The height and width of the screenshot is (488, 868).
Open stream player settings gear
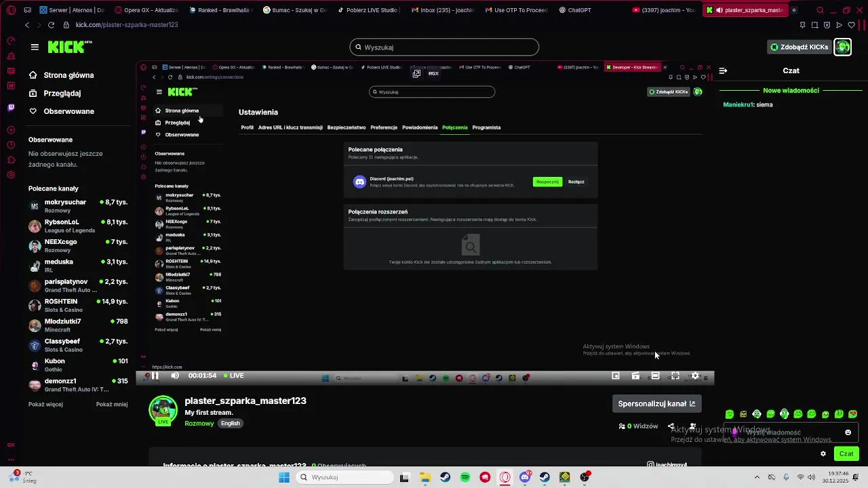coord(695,375)
